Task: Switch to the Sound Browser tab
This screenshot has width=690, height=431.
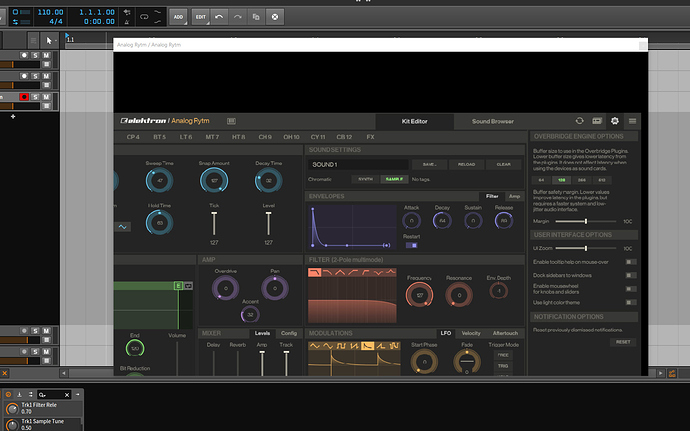Action: [492, 121]
